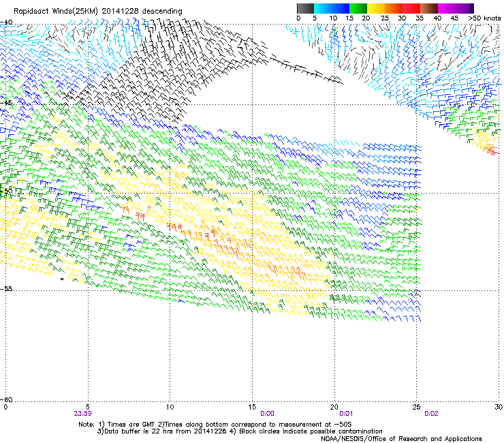Image resolution: width=504 pixels, height=443 pixels.
Task: Click the longitude axis label '20'
Action: (334, 407)
